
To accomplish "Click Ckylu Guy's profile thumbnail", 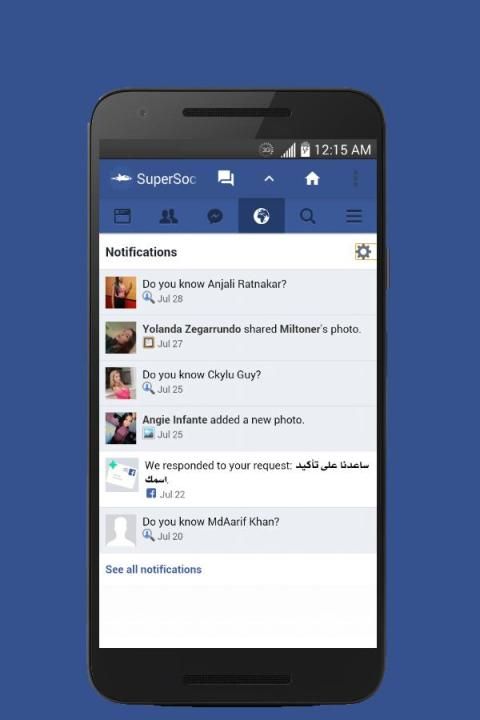I will click(x=121, y=383).
